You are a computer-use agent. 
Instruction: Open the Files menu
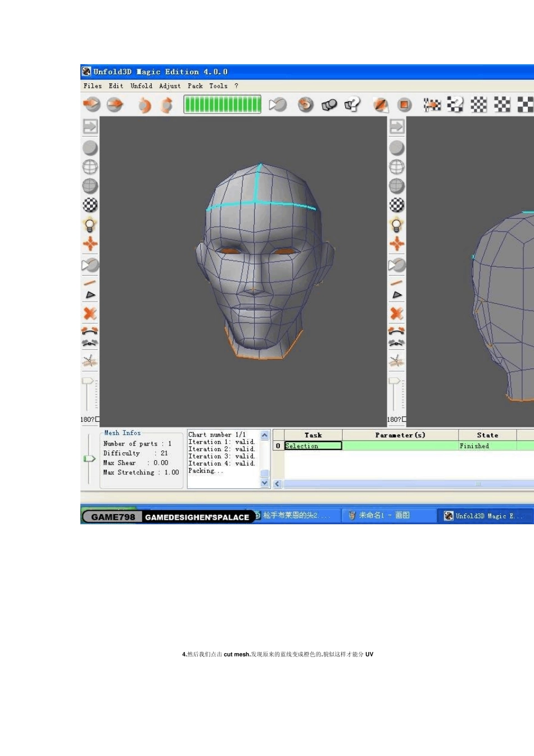coord(93,86)
